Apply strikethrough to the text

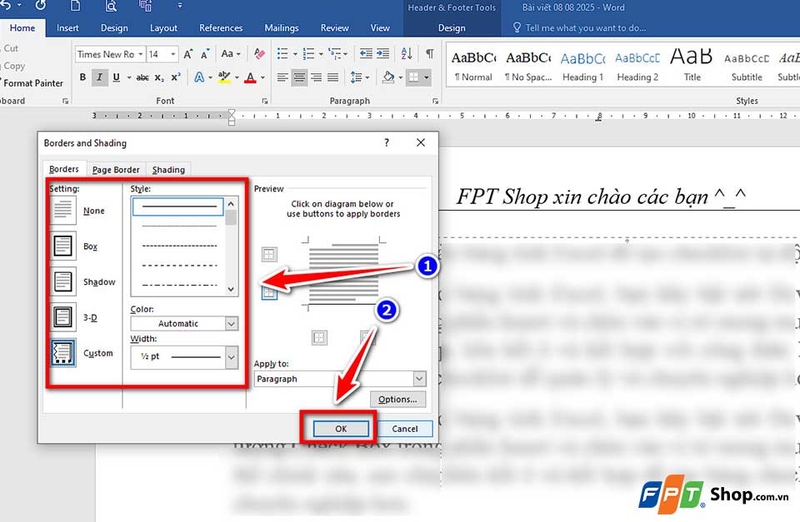pos(143,78)
